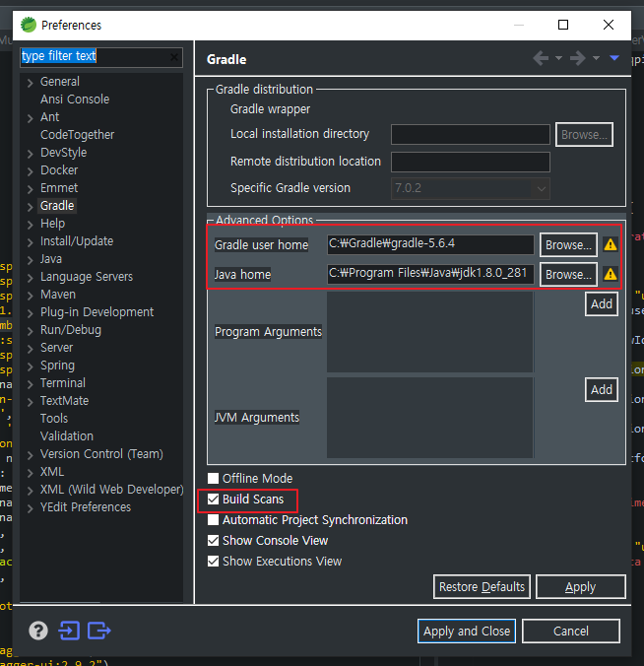This screenshot has height=666, width=644.
Task: Expand the General tree node
Action: 31,83
